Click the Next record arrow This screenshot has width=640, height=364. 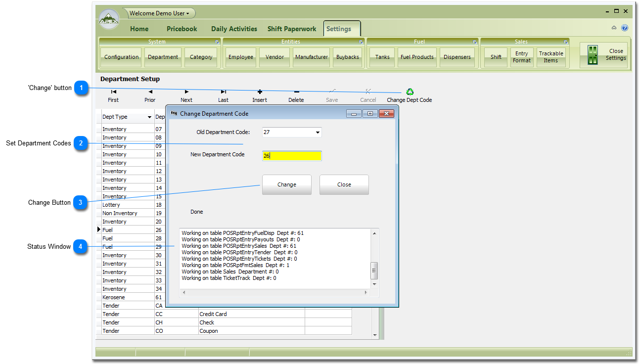pyautogui.click(x=186, y=91)
